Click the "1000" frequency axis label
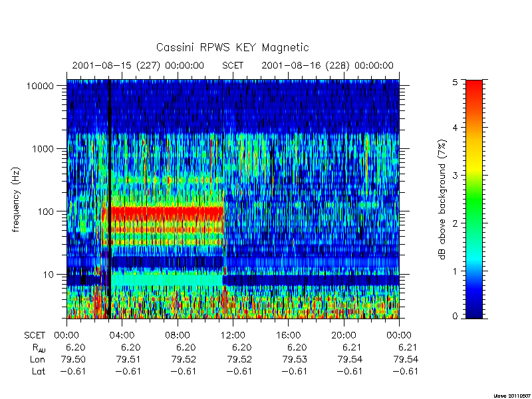Screen dimensions: 532x399 point(43,149)
